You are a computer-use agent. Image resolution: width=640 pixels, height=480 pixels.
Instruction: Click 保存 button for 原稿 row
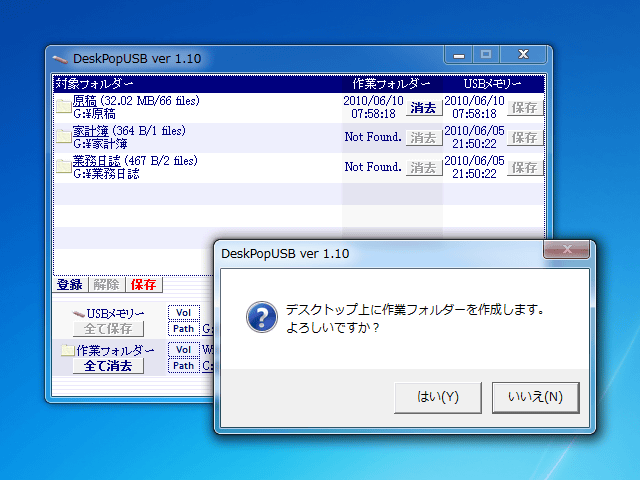point(524,108)
